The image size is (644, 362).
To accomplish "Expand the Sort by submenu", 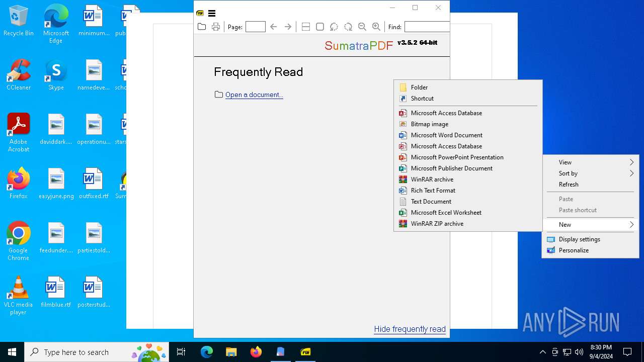I will (590, 173).
